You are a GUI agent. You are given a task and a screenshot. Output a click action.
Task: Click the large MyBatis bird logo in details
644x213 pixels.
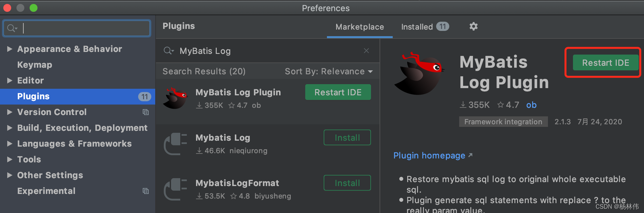point(419,74)
